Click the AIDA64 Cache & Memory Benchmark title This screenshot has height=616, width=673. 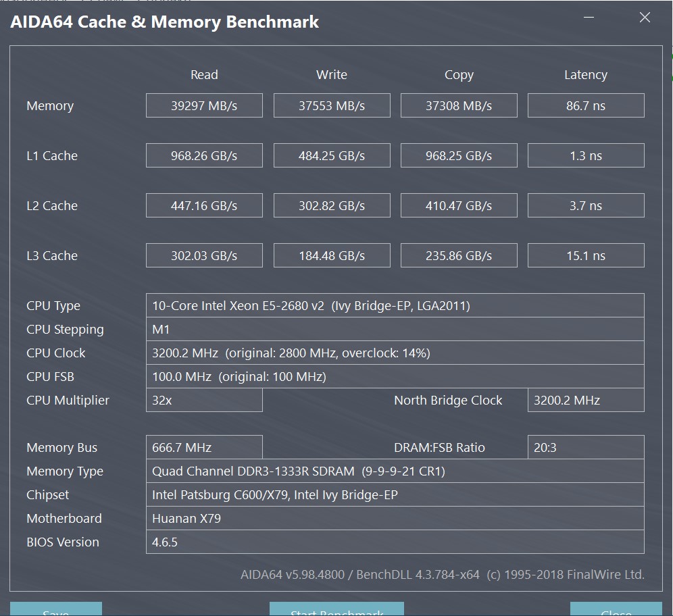[164, 22]
